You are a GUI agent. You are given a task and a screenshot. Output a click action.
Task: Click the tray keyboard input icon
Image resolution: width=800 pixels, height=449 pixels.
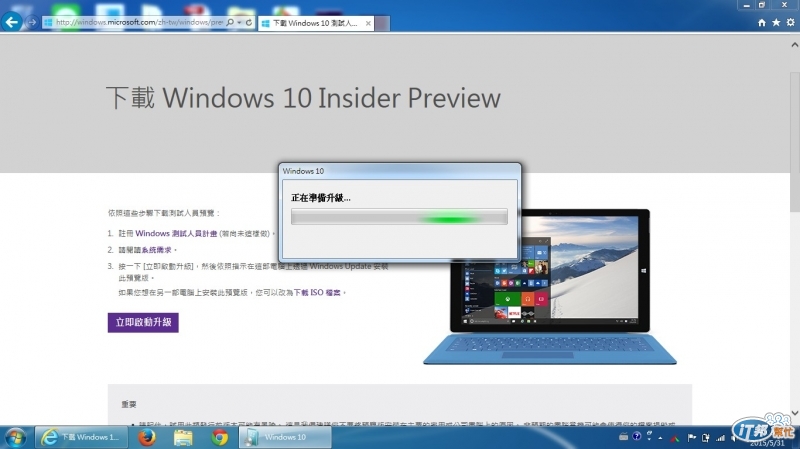pos(623,437)
